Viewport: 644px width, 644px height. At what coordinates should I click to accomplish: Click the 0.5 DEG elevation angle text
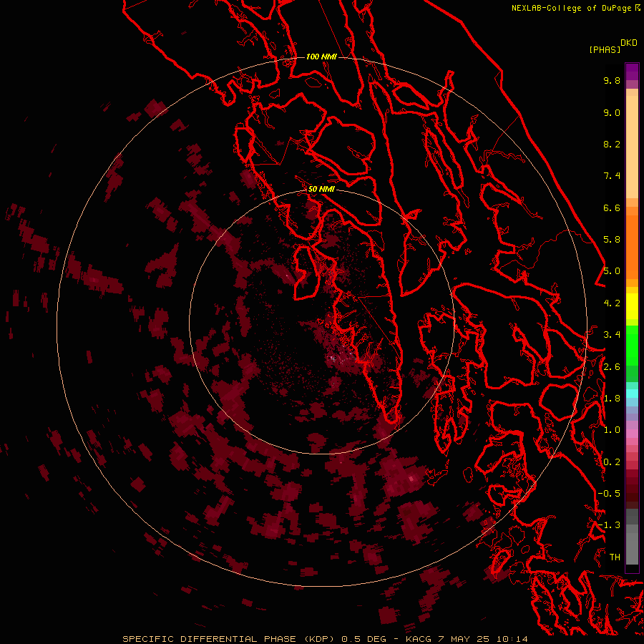tap(364, 639)
